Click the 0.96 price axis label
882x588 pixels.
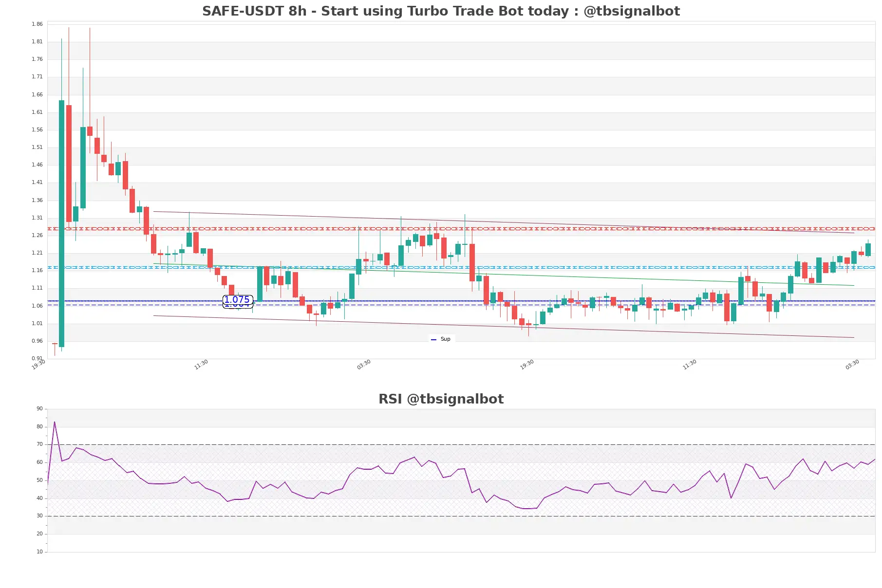(37, 341)
